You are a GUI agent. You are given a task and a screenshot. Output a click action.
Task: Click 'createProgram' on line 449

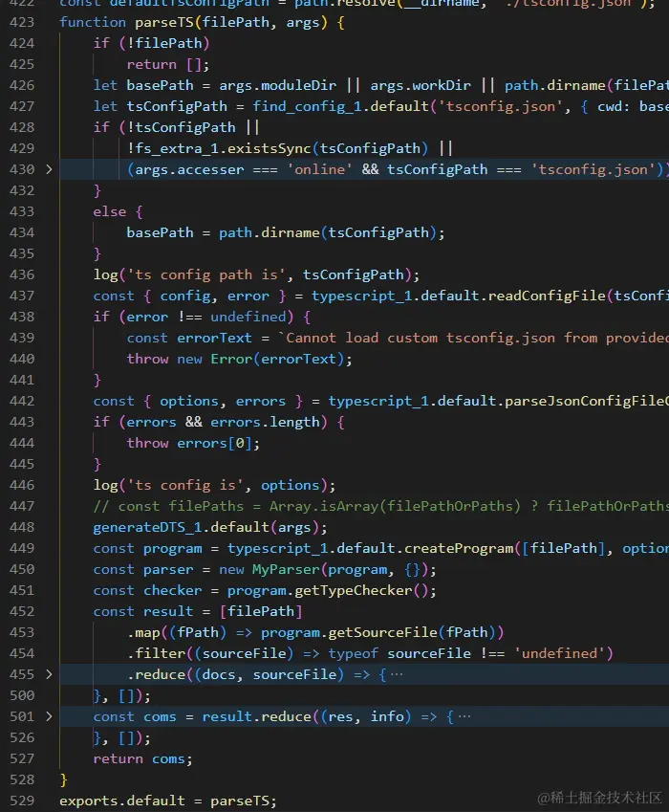[459, 548]
